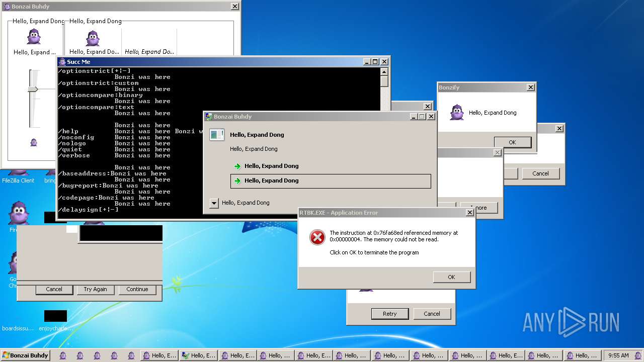The width and height of the screenshot is (644, 362).
Task: Open the 'boardsissu...' desktop icon
Action: tap(18, 320)
